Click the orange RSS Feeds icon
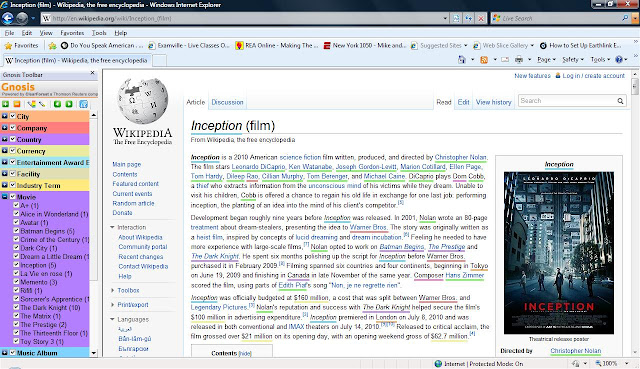This screenshot has width=640, height=369. [484, 60]
